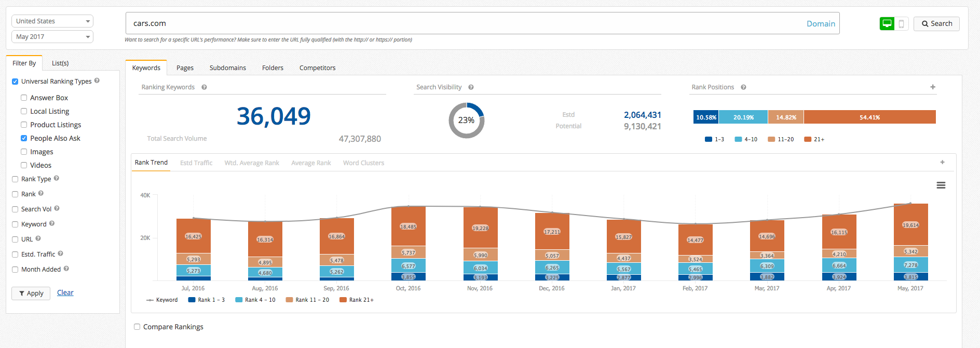The width and height of the screenshot is (980, 348).
Task: Select the Rank Trend chart tab
Action: pos(151,163)
